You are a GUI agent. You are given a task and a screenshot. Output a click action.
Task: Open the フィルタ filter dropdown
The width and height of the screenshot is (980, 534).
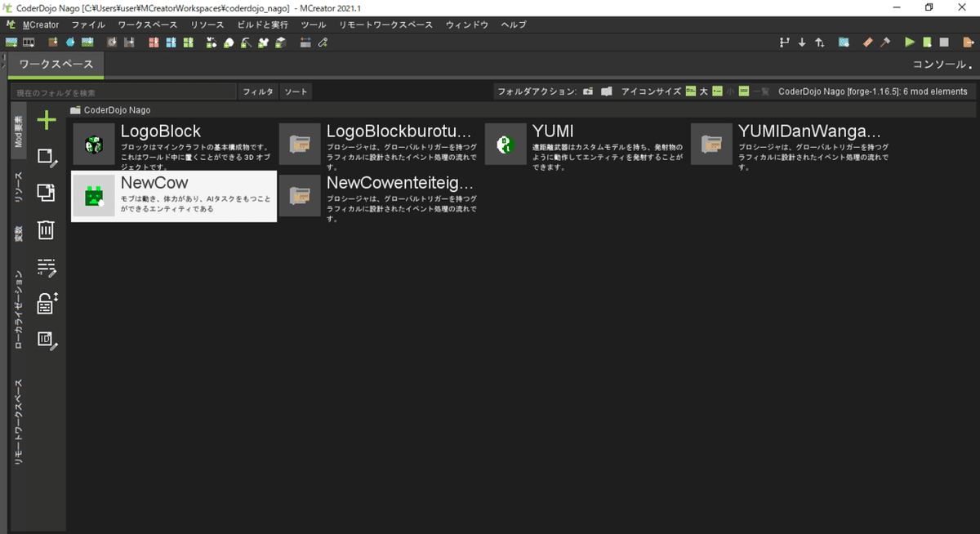(x=257, y=91)
